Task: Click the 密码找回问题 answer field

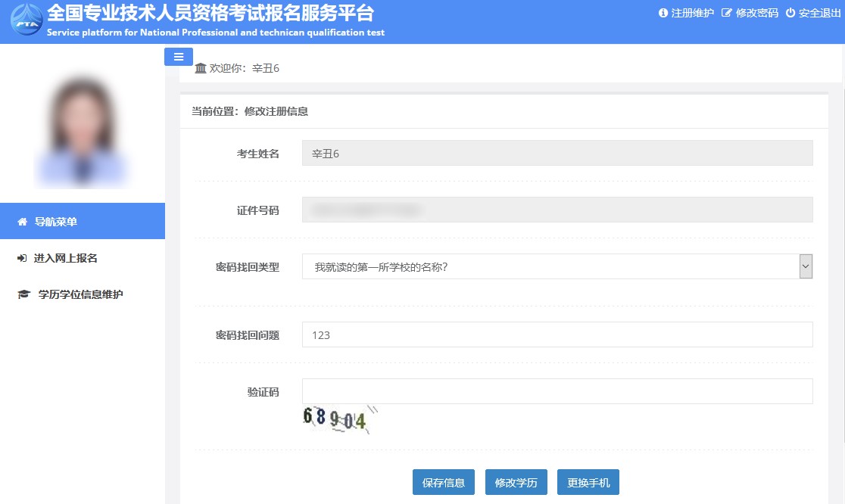Action: (x=557, y=334)
